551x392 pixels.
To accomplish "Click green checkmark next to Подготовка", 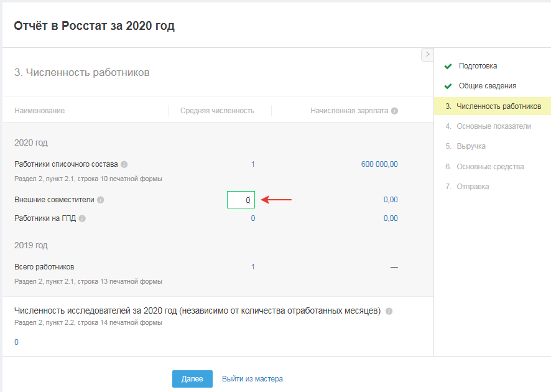I will pyautogui.click(x=448, y=67).
